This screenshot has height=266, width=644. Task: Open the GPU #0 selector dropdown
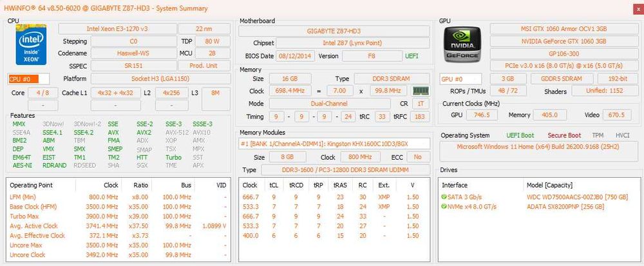(461, 79)
